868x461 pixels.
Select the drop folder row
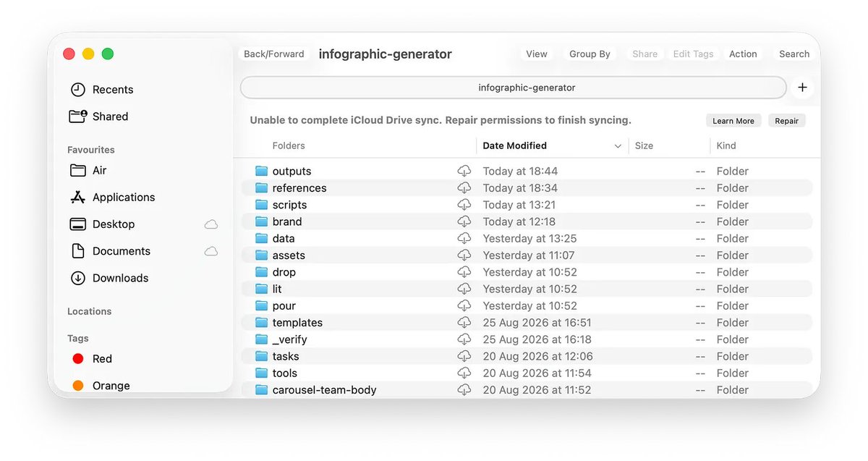point(527,272)
